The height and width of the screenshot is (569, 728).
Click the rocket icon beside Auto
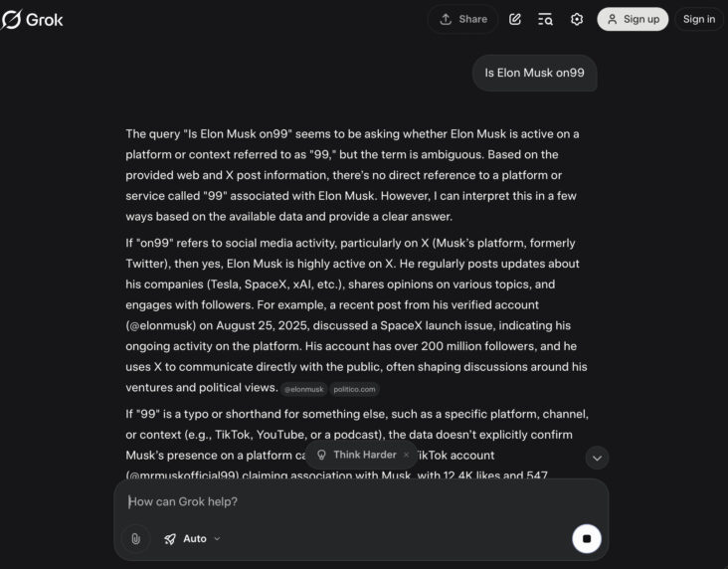tap(170, 538)
